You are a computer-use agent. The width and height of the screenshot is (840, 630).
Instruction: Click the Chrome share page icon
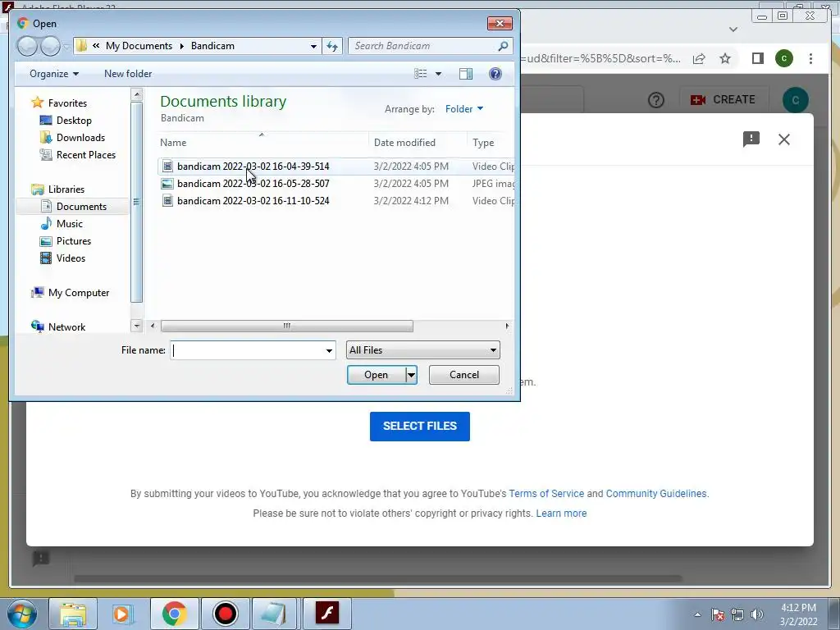click(699, 59)
